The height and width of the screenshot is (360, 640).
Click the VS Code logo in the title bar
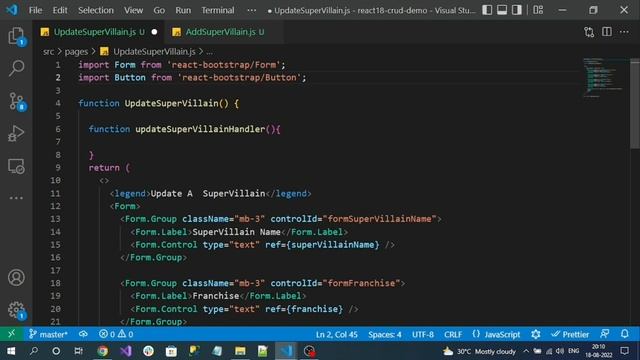pyautogui.click(x=12, y=9)
